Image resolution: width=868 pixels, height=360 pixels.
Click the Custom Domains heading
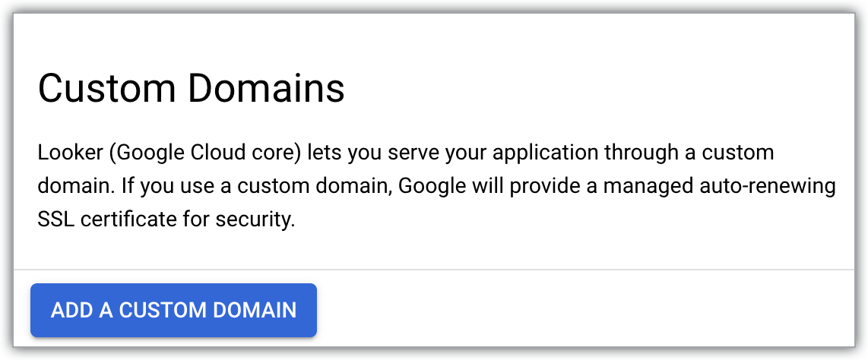(x=191, y=88)
